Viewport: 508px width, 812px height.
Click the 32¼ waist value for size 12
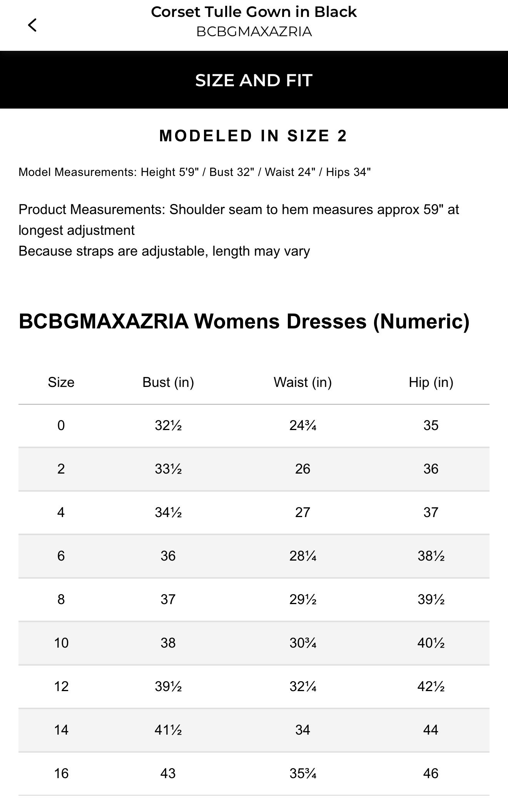tap(303, 686)
